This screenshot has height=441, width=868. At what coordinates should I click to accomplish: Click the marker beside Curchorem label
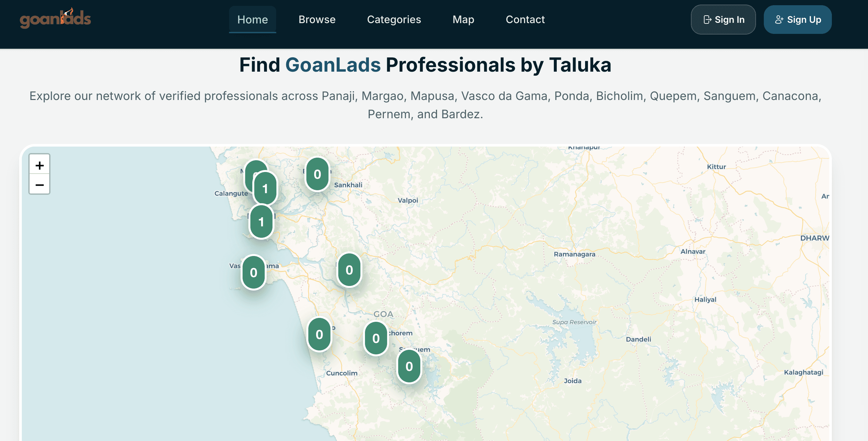[x=376, y=338]
